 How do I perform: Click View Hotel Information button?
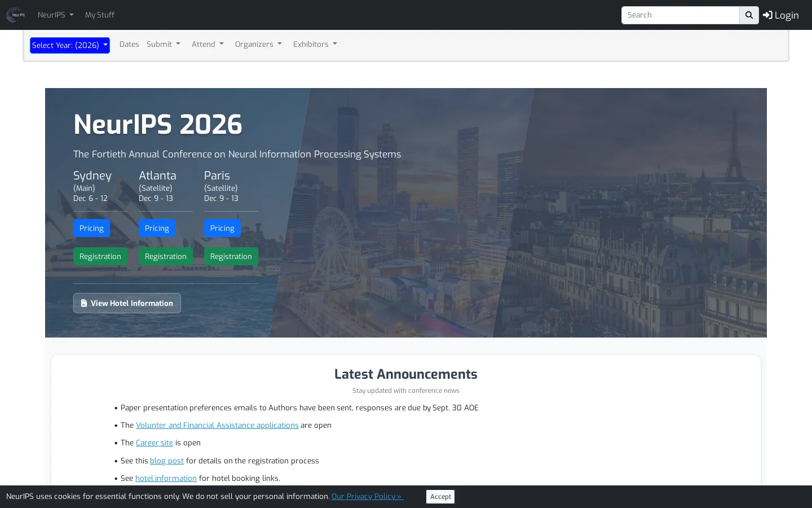click(x=127, y=303)
